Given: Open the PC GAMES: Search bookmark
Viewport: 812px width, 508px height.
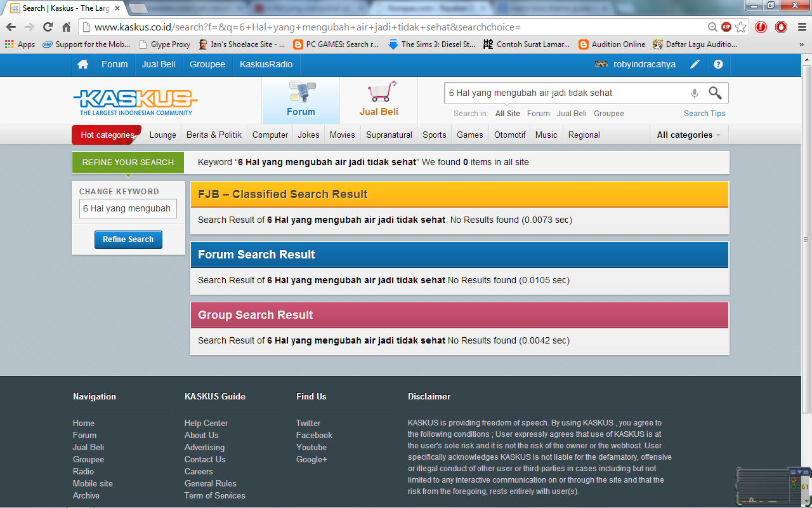Looking at the screenshot, I should [336, 44].
